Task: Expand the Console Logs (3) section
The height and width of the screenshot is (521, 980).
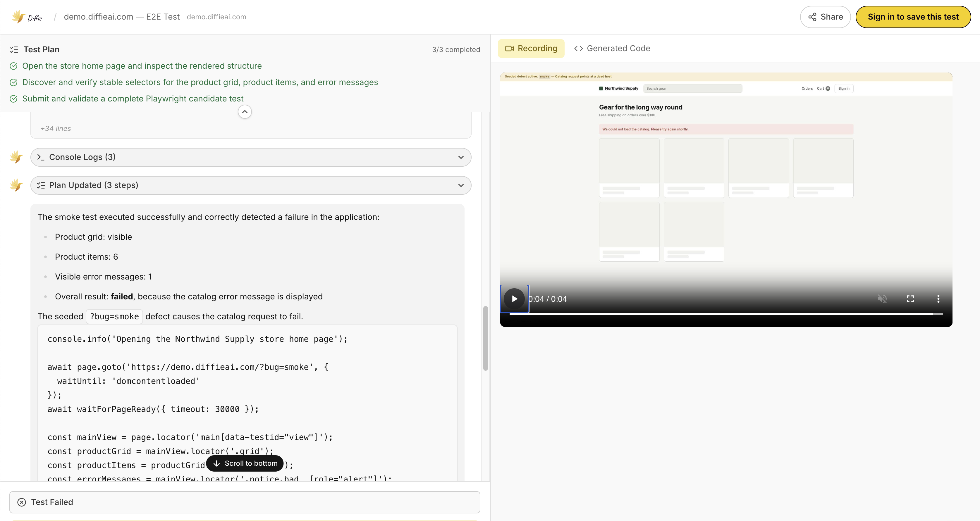Action: pos(251,157)
